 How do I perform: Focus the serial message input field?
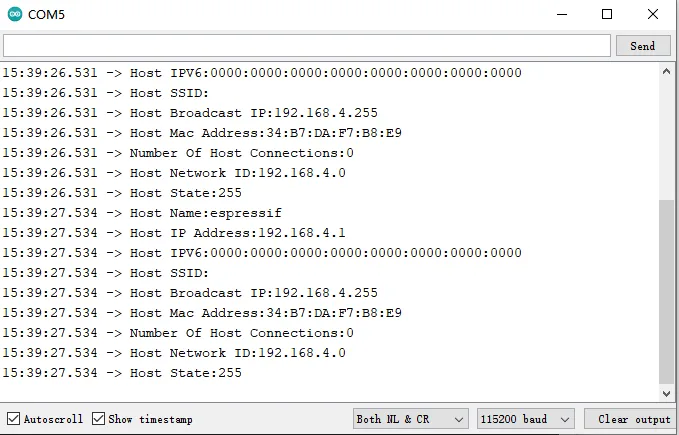(306, 46)
